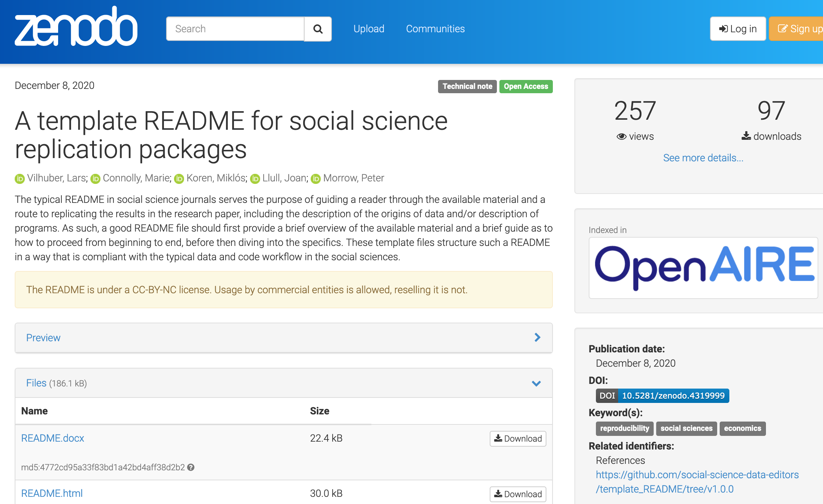Click the Log in button
Viewport: 823px width, 504px height.
click(x=737, y=28)
